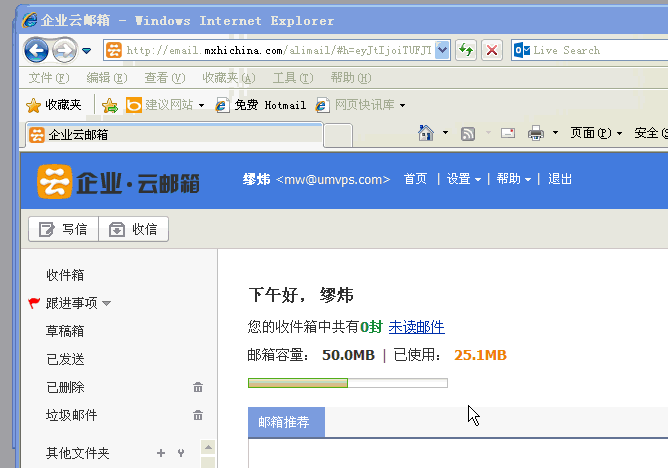This screenshot has width=668, height=468.
Task: Click the sidebar scroll up arrow
Action: coord(208,447)
